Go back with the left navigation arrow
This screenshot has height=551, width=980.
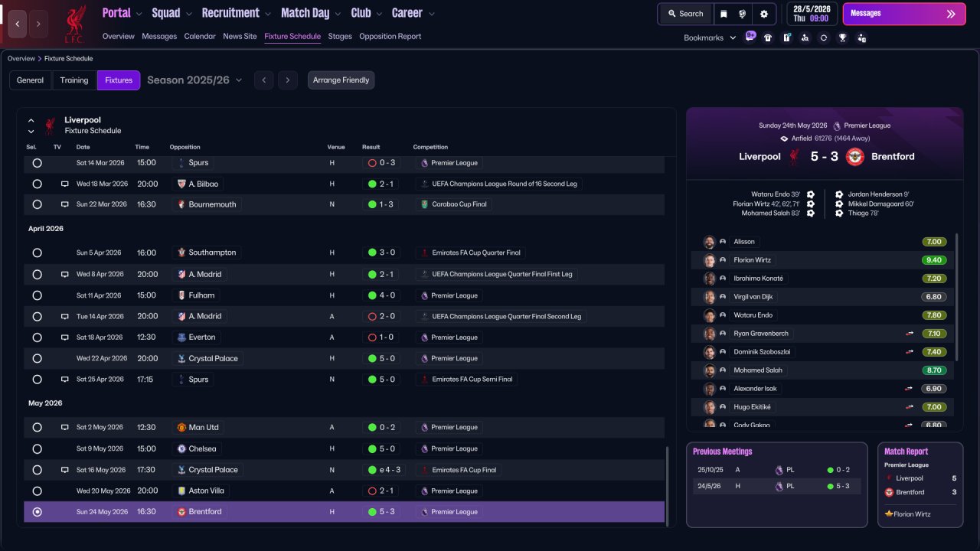point(18,24)
